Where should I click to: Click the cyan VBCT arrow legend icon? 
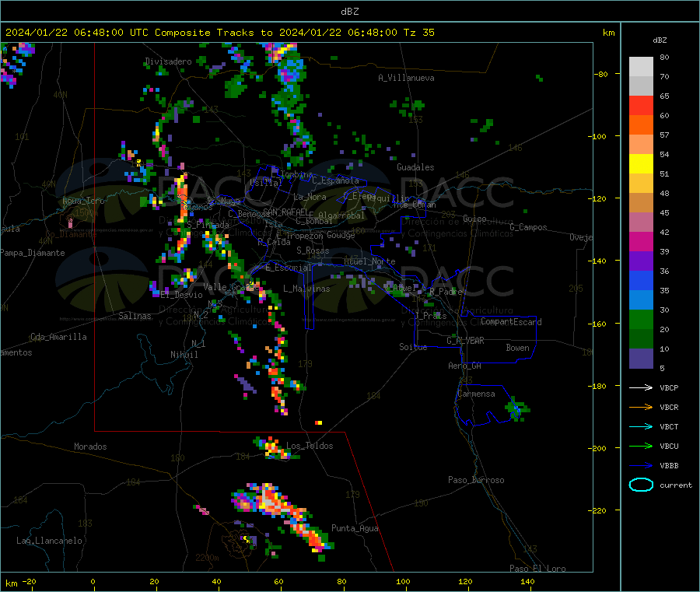coord(641,426)
